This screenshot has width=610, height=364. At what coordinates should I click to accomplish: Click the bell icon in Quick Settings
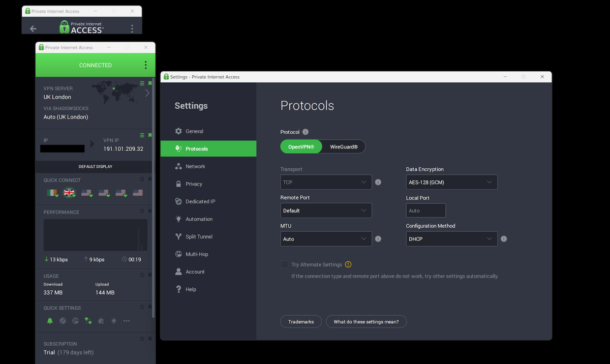coord(50,321)
